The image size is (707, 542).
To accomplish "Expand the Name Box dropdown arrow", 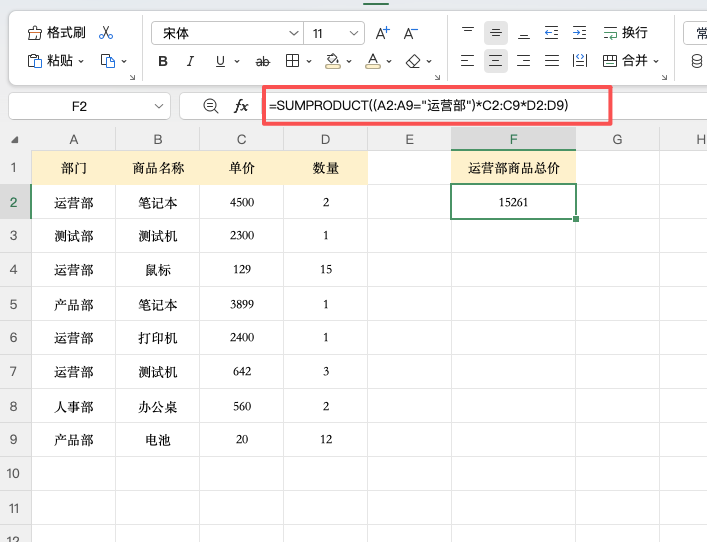I will [159, 106].
